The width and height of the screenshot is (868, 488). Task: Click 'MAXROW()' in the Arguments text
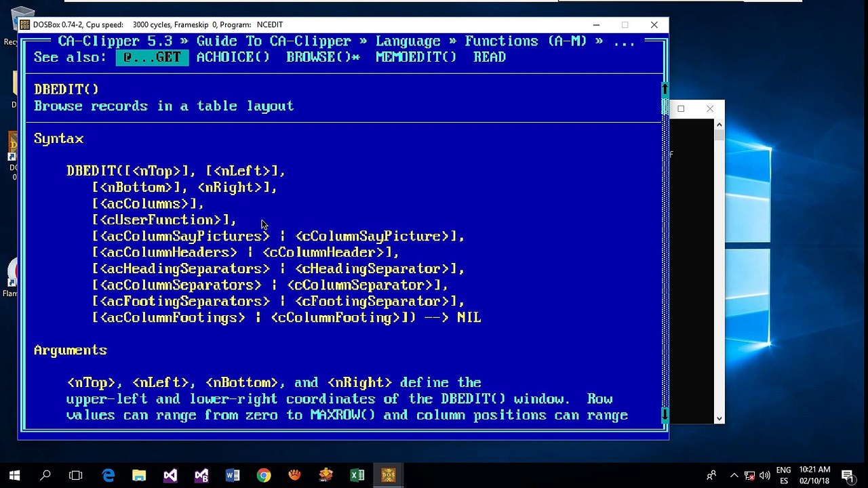pyautogui.click(x=342, y=415)
